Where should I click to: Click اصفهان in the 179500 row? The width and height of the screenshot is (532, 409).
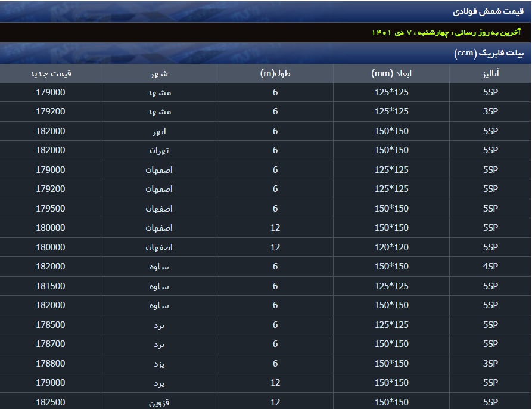coord(159,209)
